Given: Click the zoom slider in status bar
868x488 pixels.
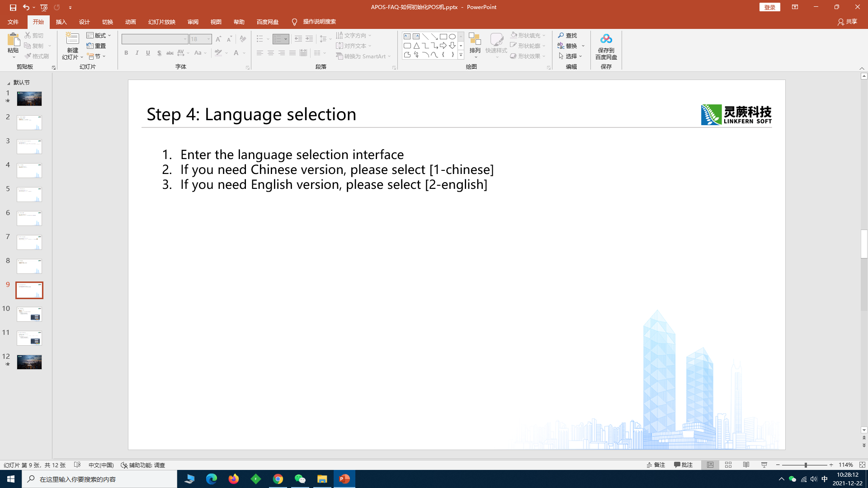Looking at the screenshot, I should coord(805,465).
